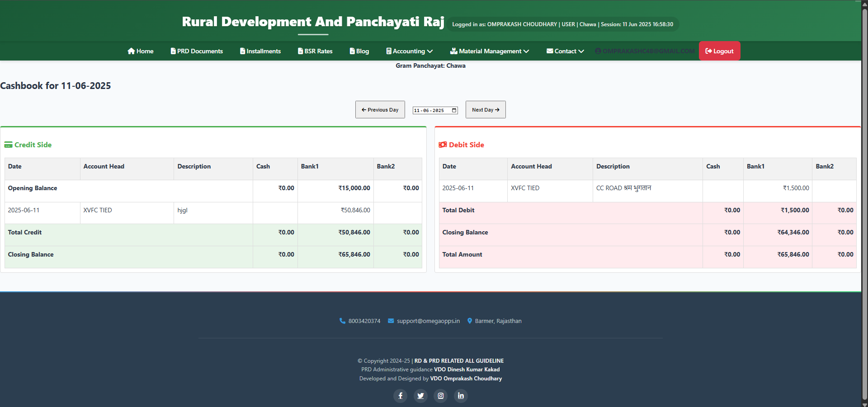Click the 8003420374 phone number
This screenshot has height=407, width=868.
click(x=364, y=321)
